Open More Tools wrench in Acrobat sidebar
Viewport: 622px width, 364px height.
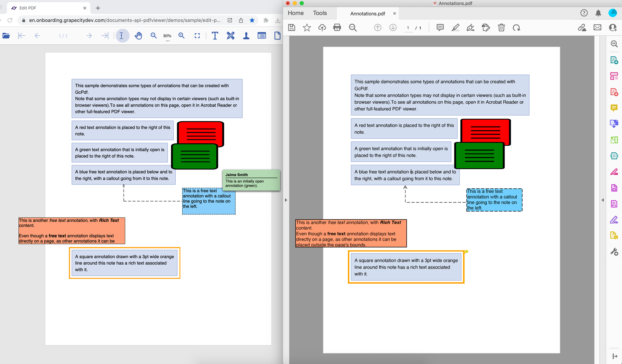(614, 252)
